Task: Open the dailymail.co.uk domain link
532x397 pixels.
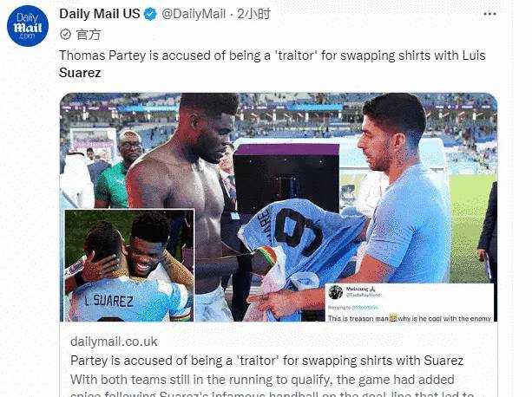Action: 114,342
